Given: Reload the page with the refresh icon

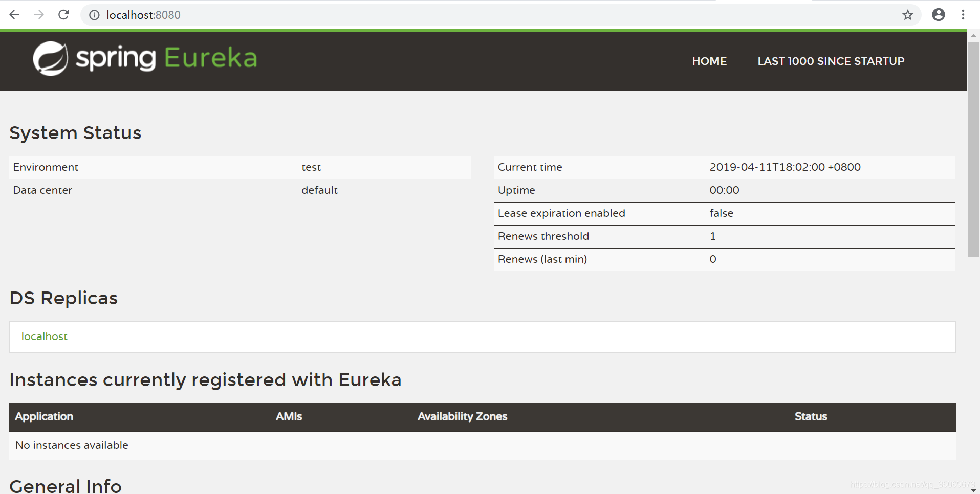Looking at the screenshot, I should (x=63, y=15).
